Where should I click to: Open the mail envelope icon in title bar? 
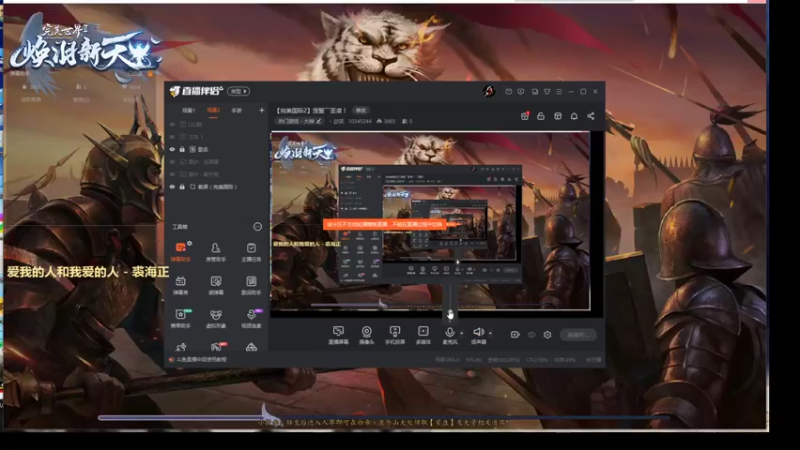click(509, 92)
